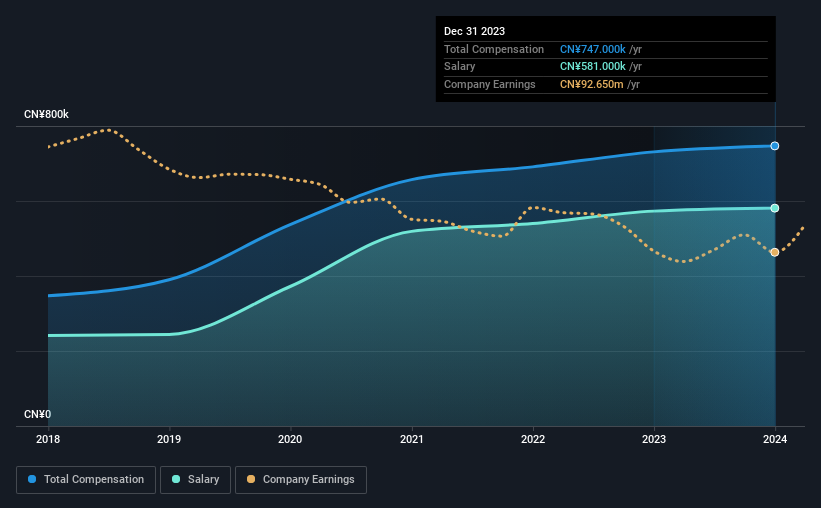Toggle the Salary legend button
The height and width of the screenshot is (508, 821).
(195, 480)
